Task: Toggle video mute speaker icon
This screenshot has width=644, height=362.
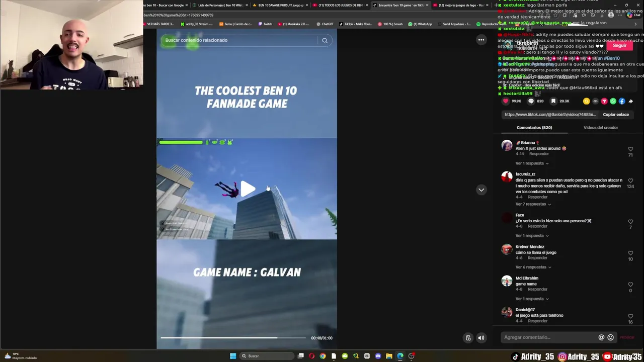Action: 481,338
